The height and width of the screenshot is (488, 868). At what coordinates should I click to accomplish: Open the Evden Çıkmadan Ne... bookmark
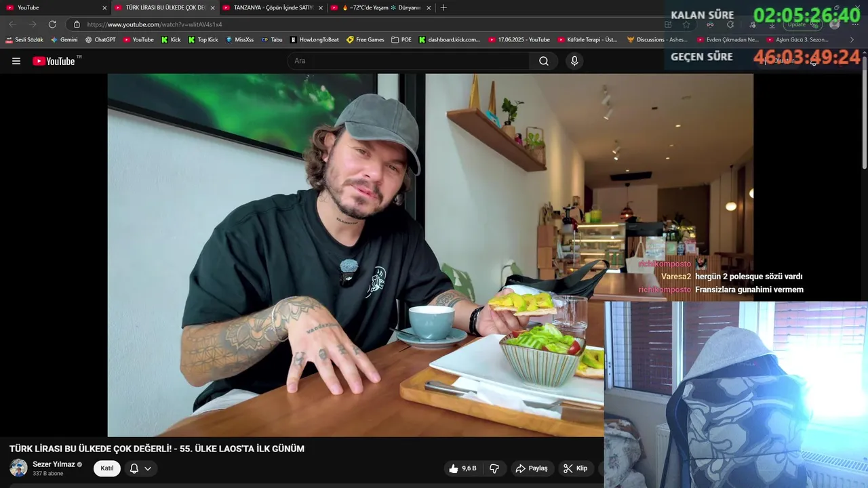click(x=728, y=40)
